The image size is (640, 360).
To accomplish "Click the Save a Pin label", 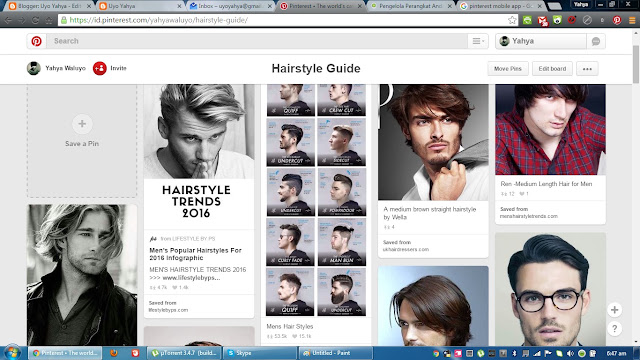I will [82, 144].
